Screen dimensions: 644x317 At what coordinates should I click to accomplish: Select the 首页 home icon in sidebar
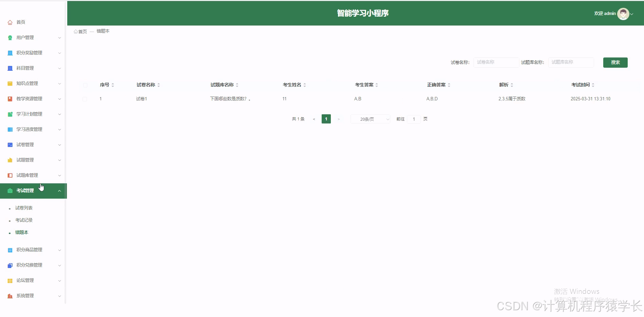click(10, 22)
